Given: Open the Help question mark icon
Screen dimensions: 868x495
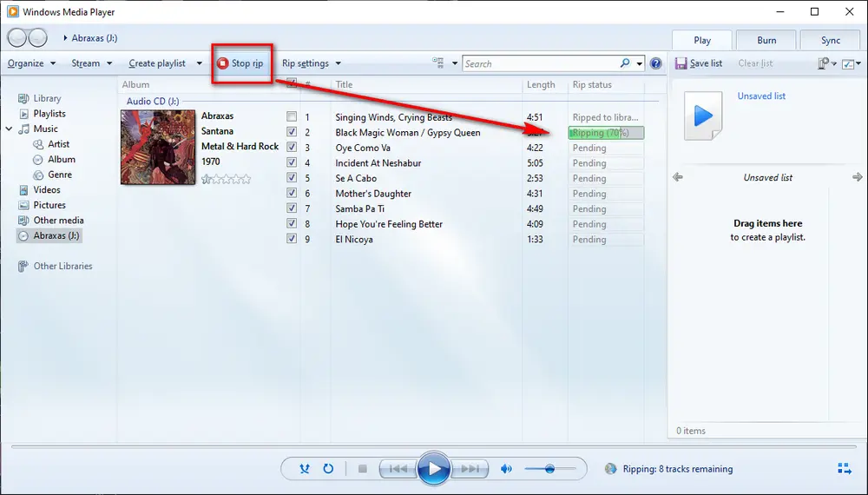Looking at the screenshot, I should pyautogui.click(x=656, y=63).
